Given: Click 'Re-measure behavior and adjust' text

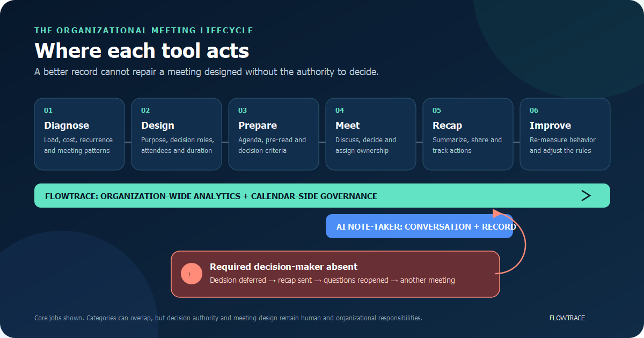Looking at the screenshot, I should click(563, 145).
